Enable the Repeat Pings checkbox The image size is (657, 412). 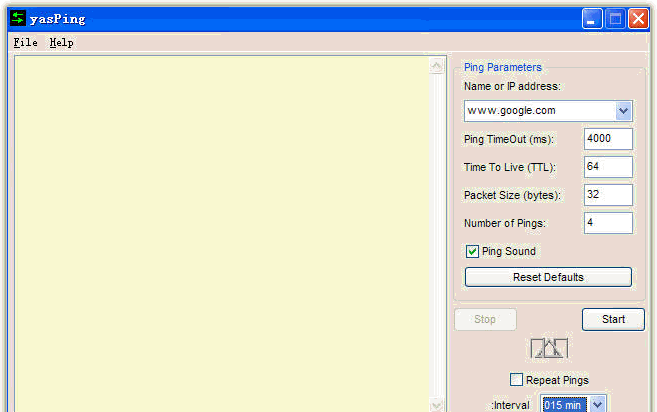click(516, 380)
